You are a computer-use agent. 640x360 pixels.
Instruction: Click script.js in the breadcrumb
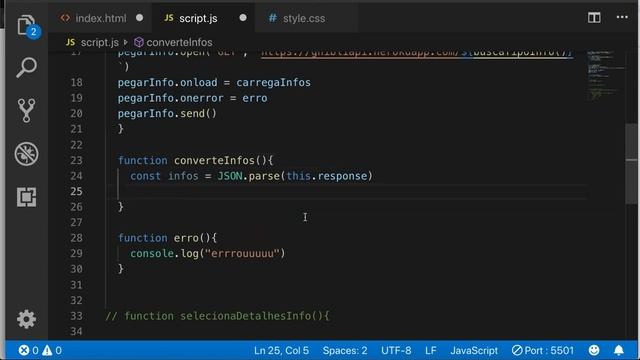[x=99, y=42]
